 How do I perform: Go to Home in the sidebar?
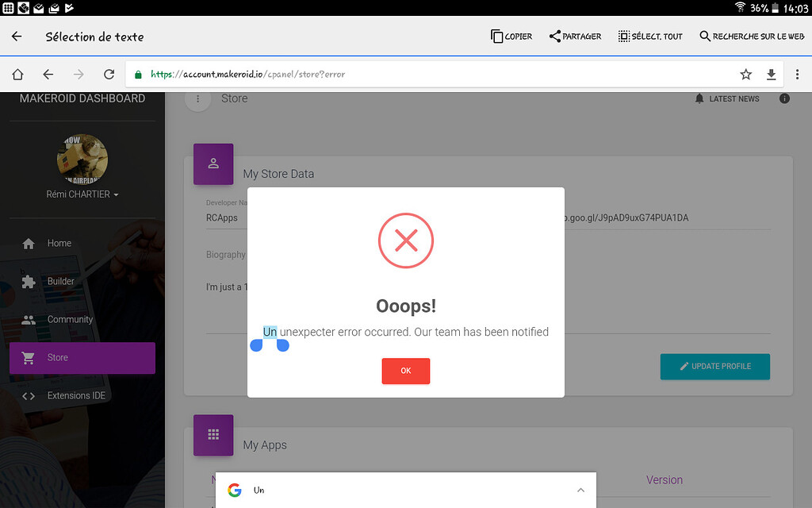pyautogui.click(x=82, y=243)
